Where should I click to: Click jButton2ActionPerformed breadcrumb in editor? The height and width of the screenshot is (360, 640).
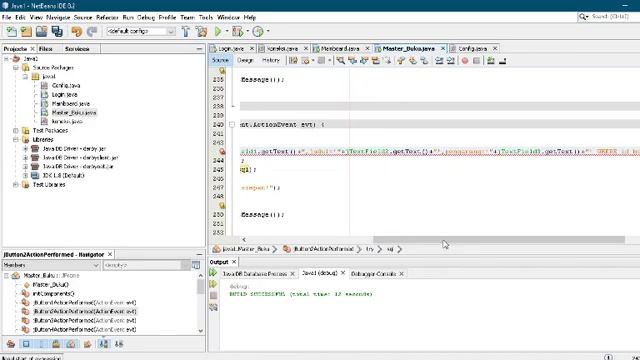pyautogui.click(x=323, y=249)
